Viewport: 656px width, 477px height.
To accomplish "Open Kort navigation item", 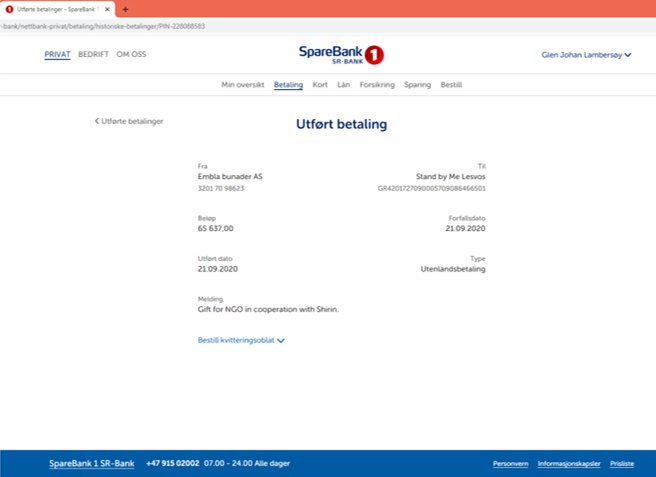I will pyautogui.click(x=320, y=85).
